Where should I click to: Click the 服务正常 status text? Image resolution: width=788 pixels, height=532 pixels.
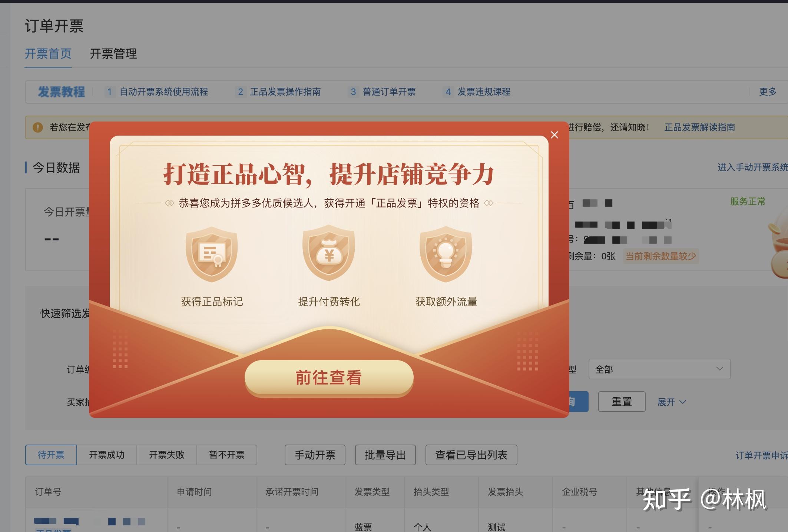tap(748, 202)
